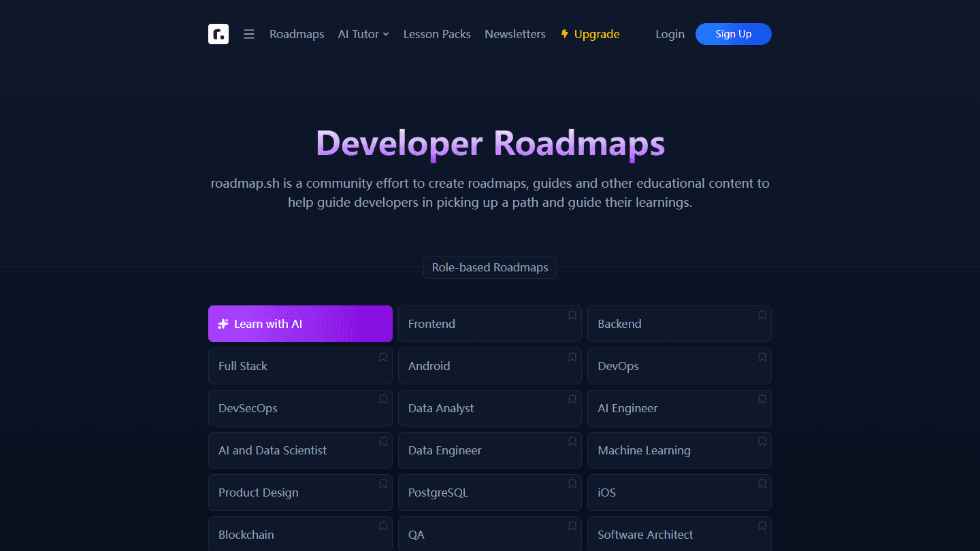Image resolution: width=980 pixels, height=551 pixels.
Task: Open Newsletters in the navigation
Action: coord(515,34)
